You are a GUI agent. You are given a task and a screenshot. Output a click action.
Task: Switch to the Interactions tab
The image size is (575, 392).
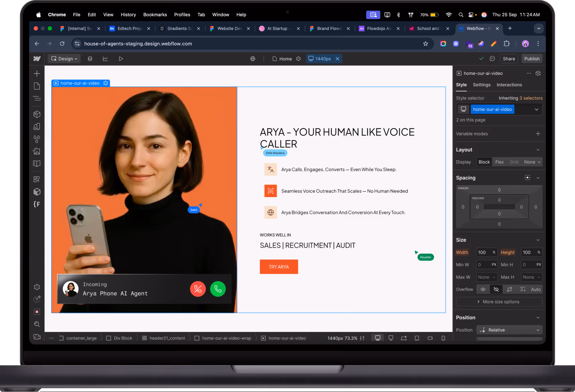tap(509, 85)
